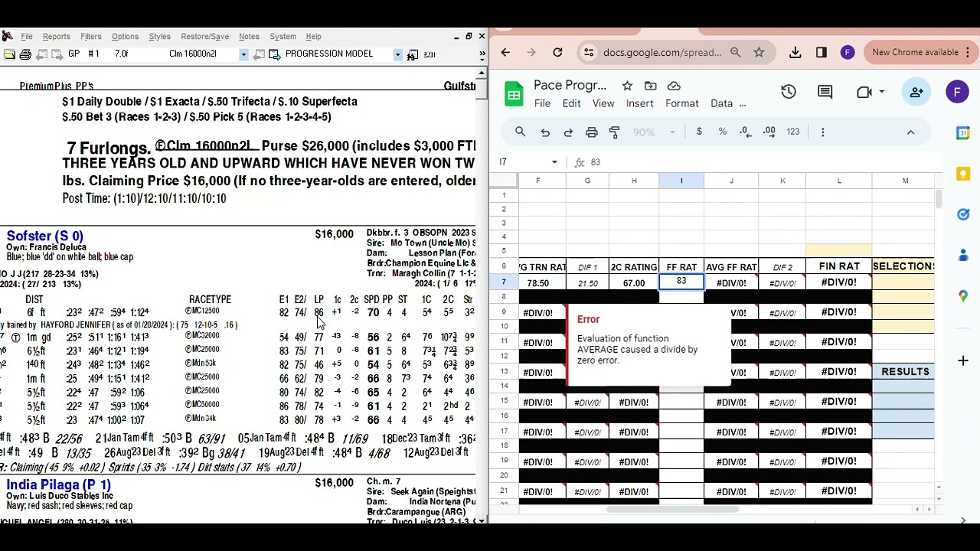980x551 pixels.
Task: Undo last action in Sheets
Action: click(545, 132)
